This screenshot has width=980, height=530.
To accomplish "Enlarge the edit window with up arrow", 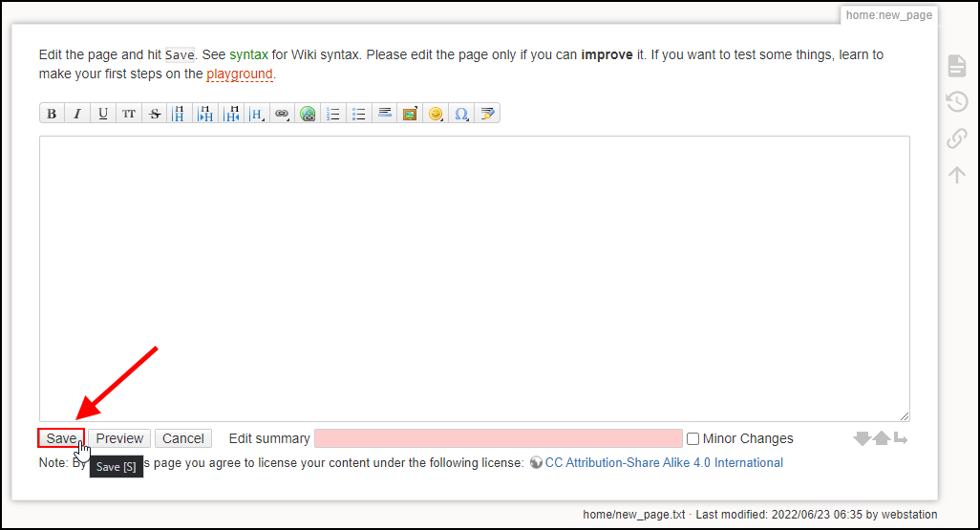I will pyautogui.click(x=882, y=438).
